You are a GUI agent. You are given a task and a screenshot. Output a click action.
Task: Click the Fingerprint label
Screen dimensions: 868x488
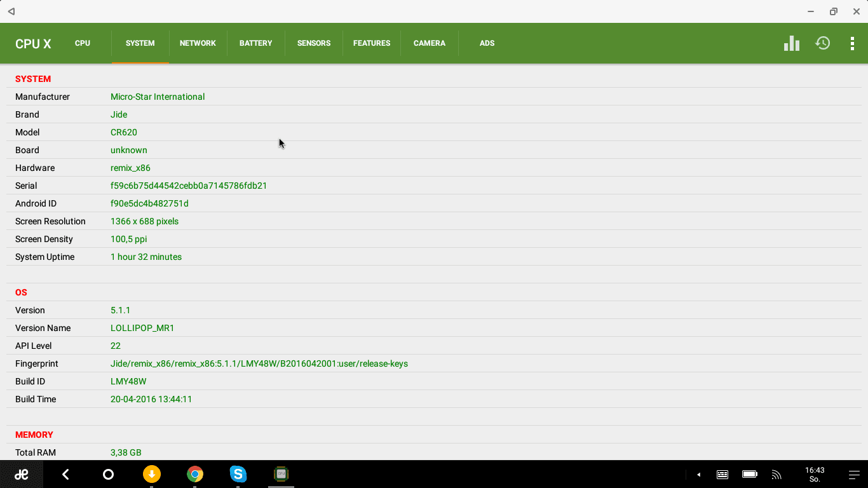[x=37, y=363]
